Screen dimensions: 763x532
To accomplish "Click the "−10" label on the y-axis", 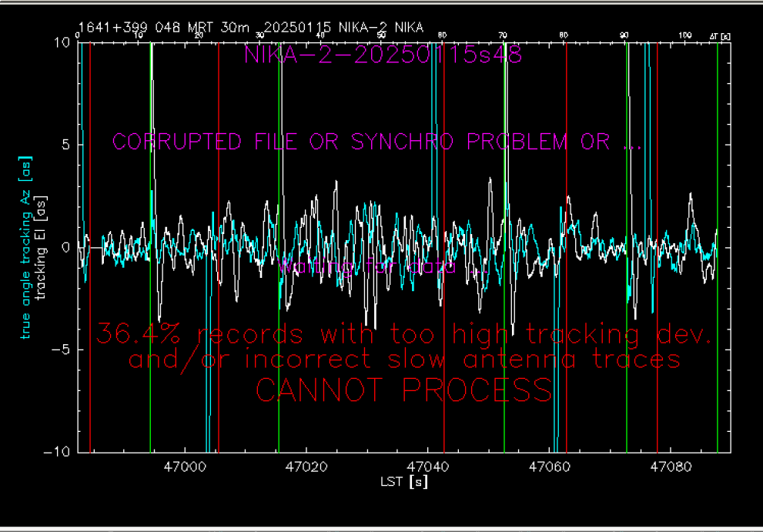I will [59, 452].
